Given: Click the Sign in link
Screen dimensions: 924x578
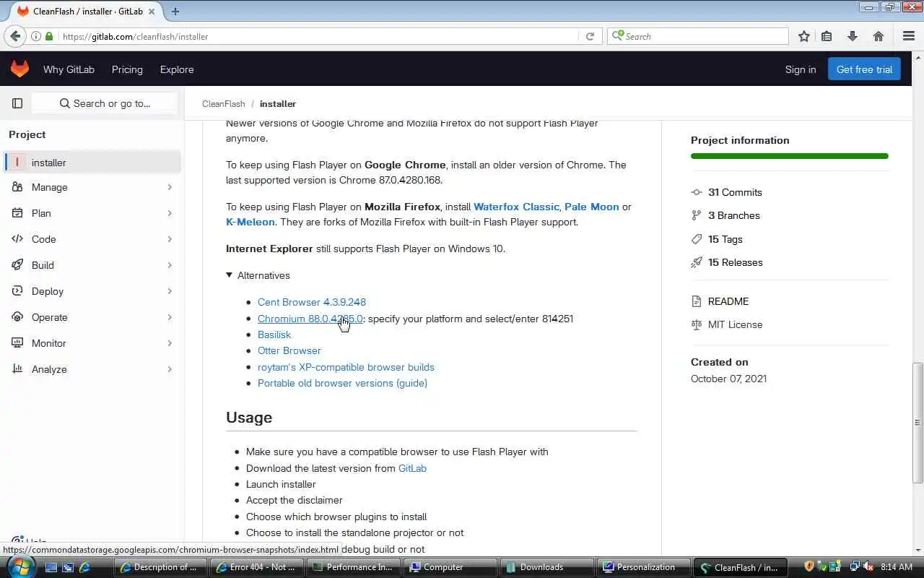Looking at the screenshot, I should 801,69.
